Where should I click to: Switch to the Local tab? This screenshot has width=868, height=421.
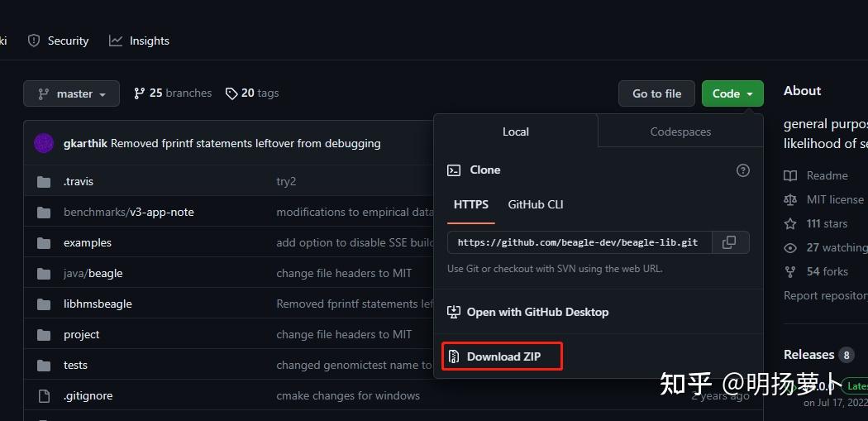tap(515, 132)
